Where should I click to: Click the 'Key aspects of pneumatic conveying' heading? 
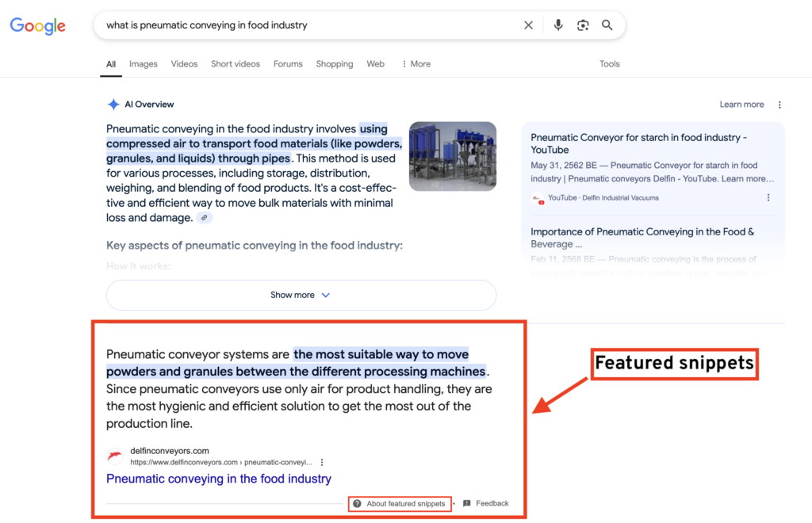click(255, 245)
